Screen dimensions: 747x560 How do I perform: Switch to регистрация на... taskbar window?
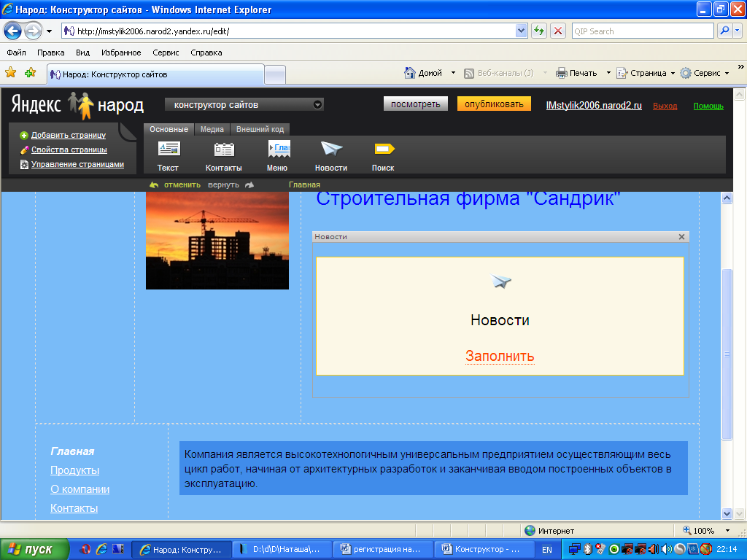coord(382,550)
